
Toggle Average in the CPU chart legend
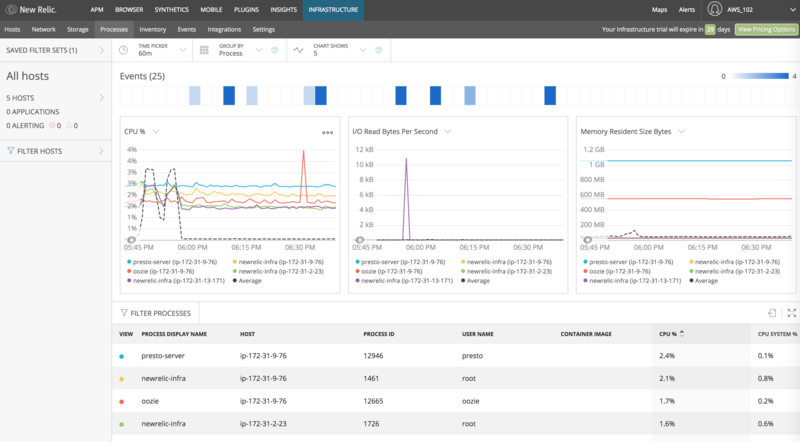247,281
